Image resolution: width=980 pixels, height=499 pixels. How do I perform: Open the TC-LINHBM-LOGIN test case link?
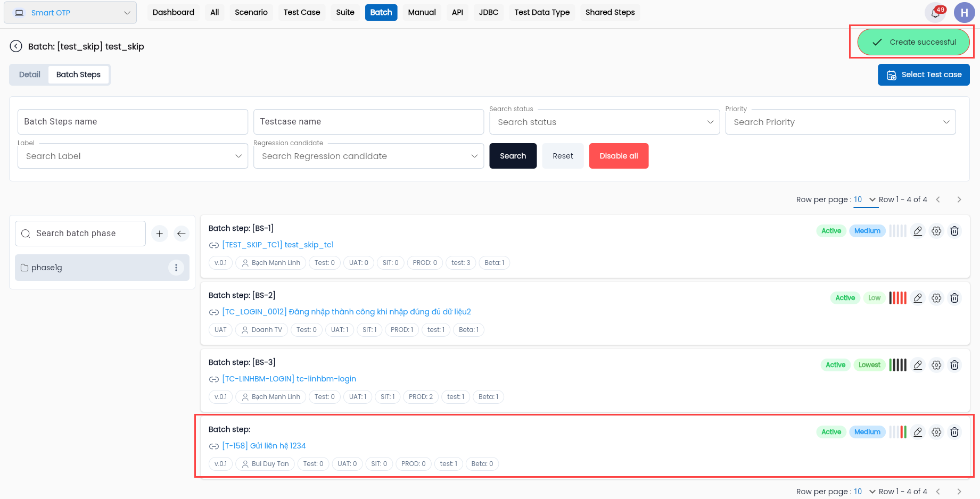click(289, 379)
